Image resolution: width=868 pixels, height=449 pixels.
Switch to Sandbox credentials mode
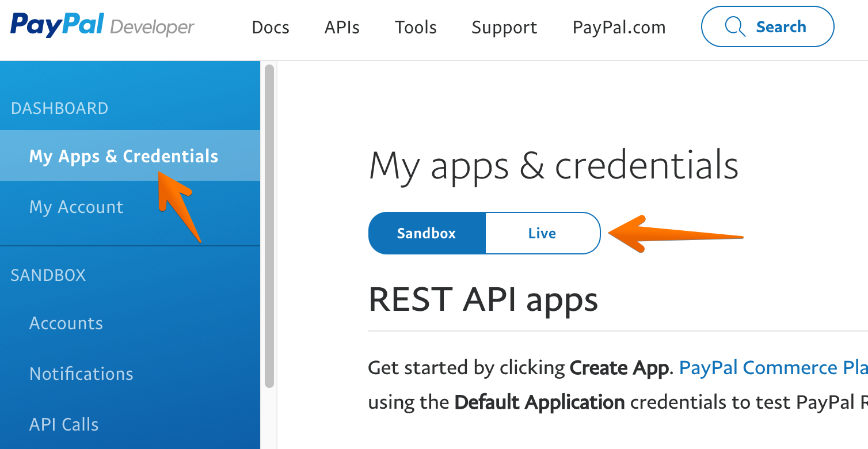[x=427, y=233]
